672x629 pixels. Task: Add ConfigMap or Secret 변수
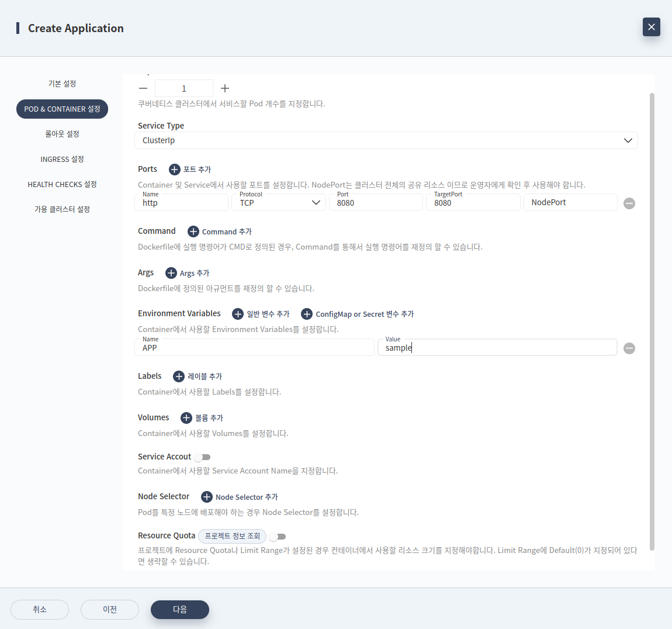[306, 314]
